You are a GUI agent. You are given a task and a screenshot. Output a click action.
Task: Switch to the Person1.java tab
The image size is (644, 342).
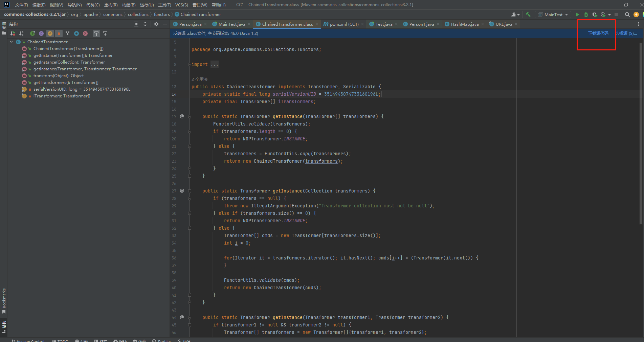tap(421, 24)
